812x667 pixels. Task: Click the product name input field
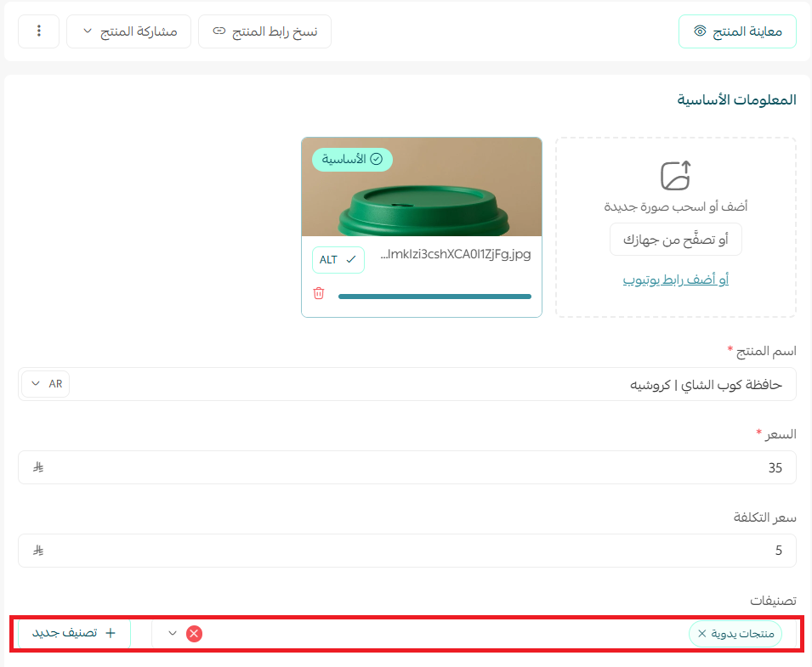pyautogui.click(x=425, y=384)
